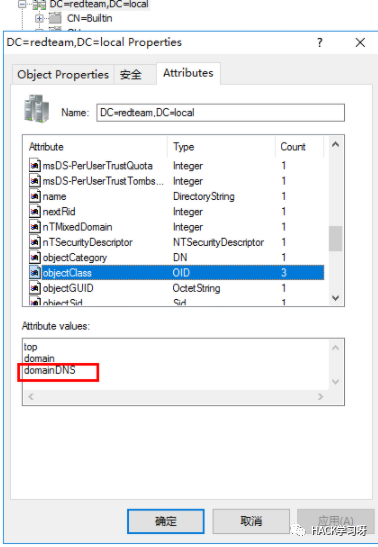This screenshot has height=547, width=378.
Task: Select the nextRid attribute name
Action: pyautogui.click(x=59, y=211)
